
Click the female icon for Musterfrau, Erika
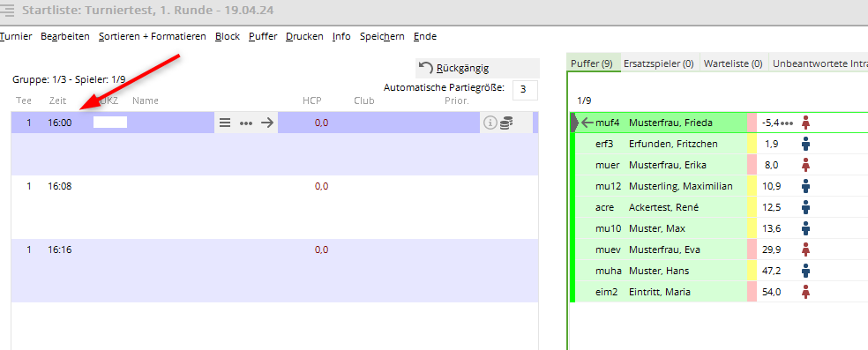tap(806, 165)
